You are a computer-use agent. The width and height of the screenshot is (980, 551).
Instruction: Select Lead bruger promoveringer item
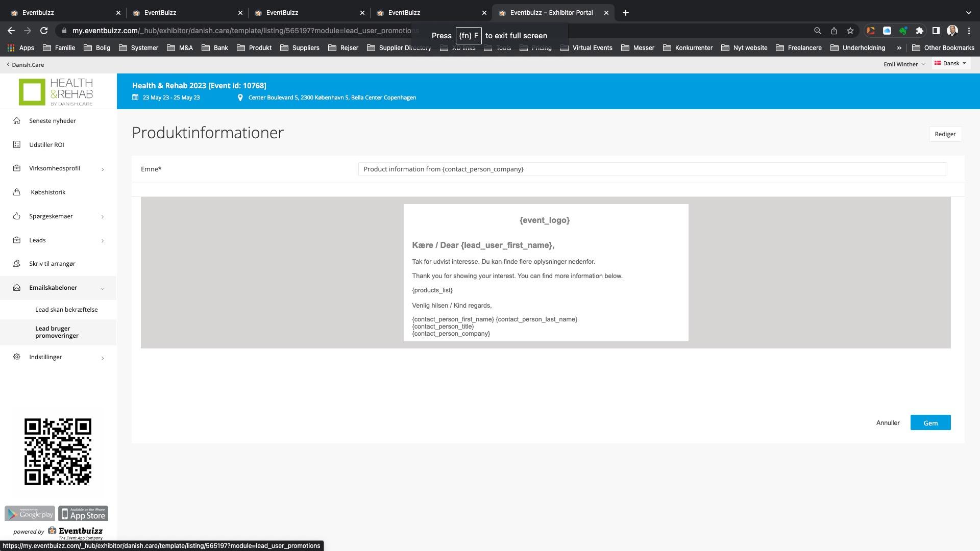tap(57, 332)
